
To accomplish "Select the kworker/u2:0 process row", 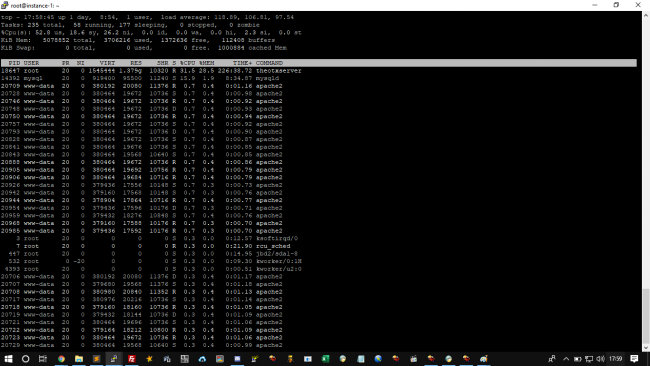I will 151,269.
